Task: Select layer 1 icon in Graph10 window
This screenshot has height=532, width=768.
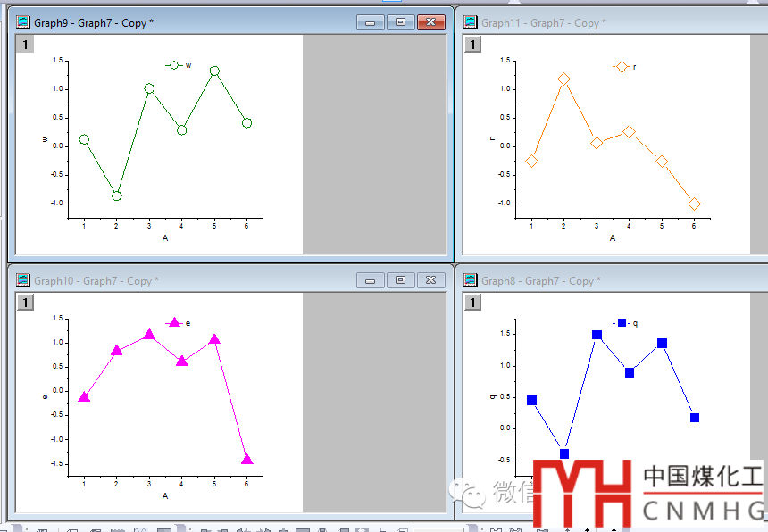Action: (x=26, y=303)
